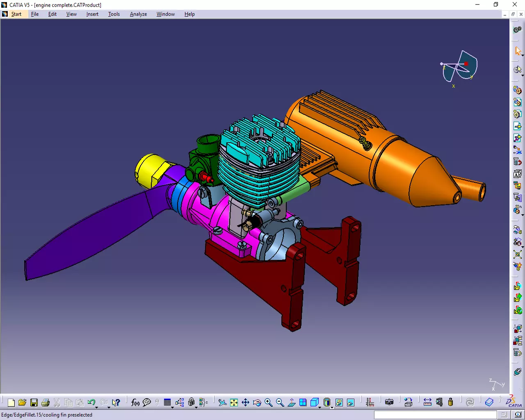
Task: Toggle the Hide/Show icon
Action: click(x=339, y=403)
